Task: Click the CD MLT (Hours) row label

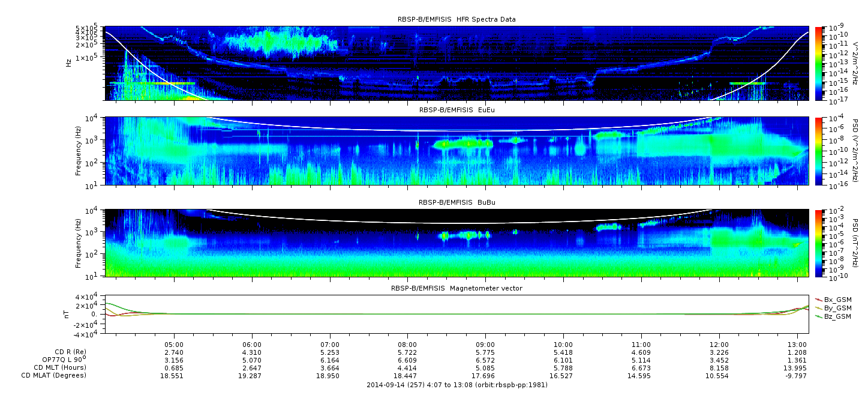Action: click(59, 367)
